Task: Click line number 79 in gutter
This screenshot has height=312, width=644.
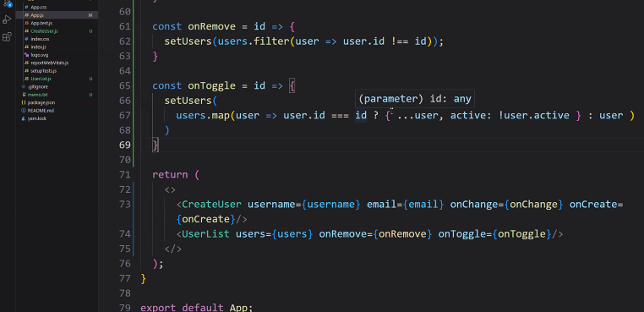Action: click(x=124, y=308)
